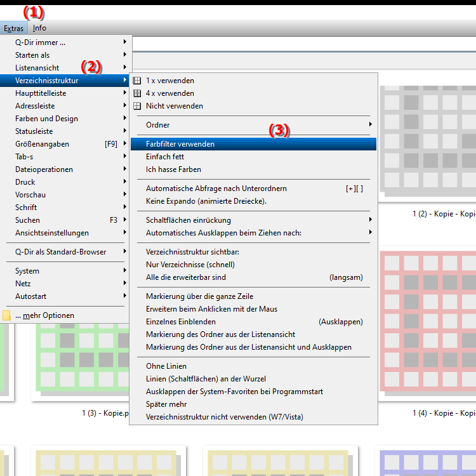Click 'Später mehr' entry

click(x=253, y=404)
